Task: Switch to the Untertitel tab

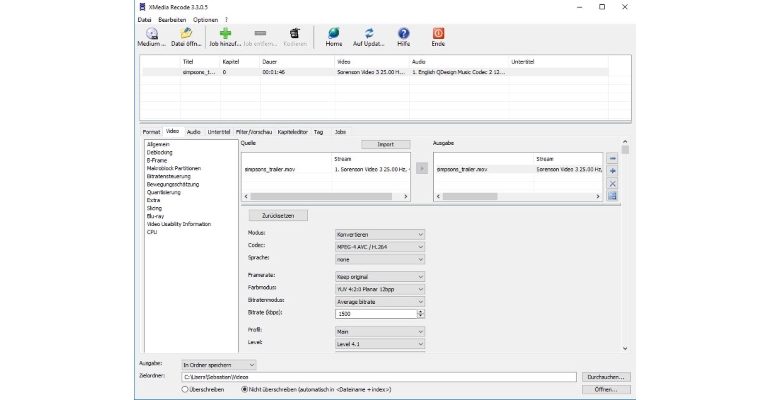Action: tap(219, 132)
